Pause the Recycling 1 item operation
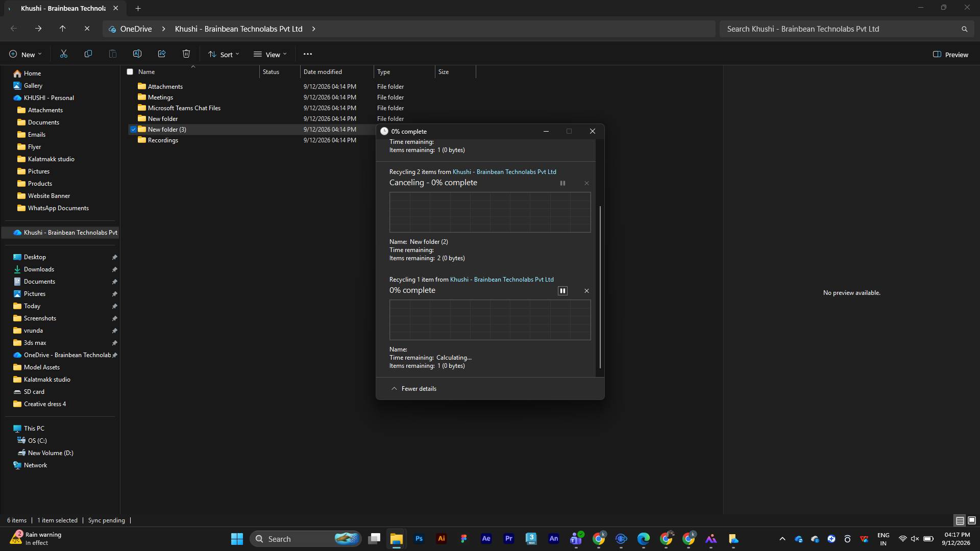 coord(562,291)
